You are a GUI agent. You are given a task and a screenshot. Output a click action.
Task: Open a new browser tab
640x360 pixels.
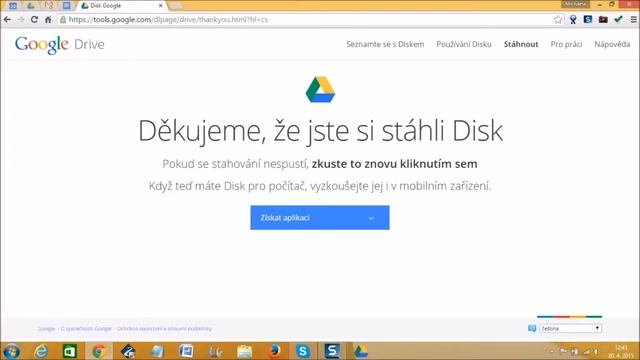click(176, 6)
